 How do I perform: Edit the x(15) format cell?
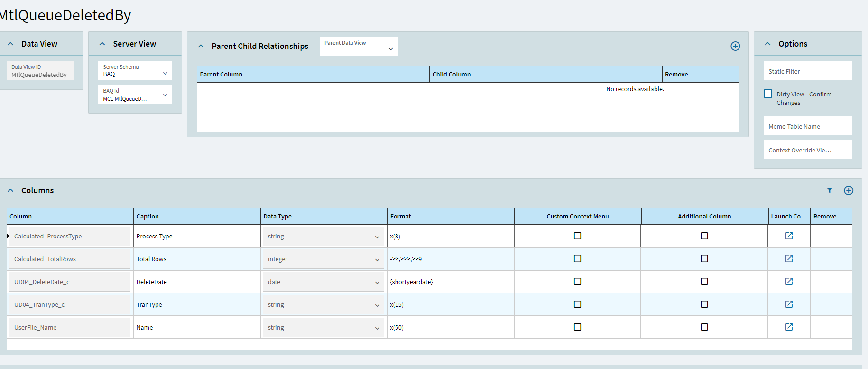click(451, 304)
